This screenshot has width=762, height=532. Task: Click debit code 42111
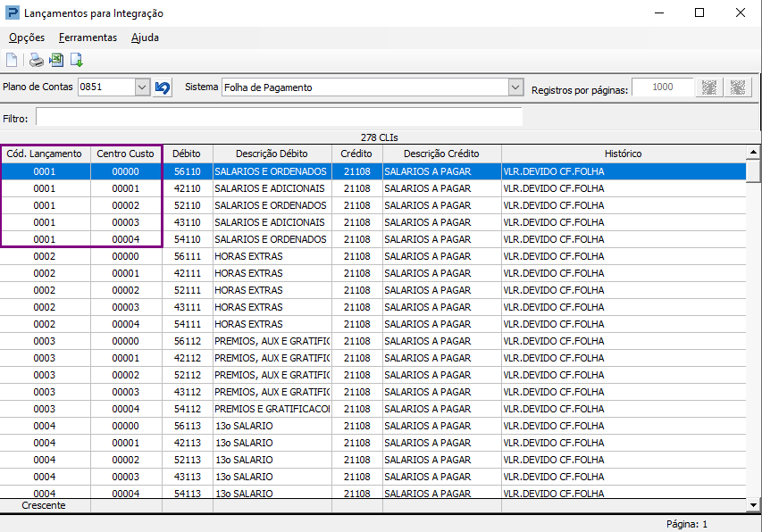tap(187, 273)
